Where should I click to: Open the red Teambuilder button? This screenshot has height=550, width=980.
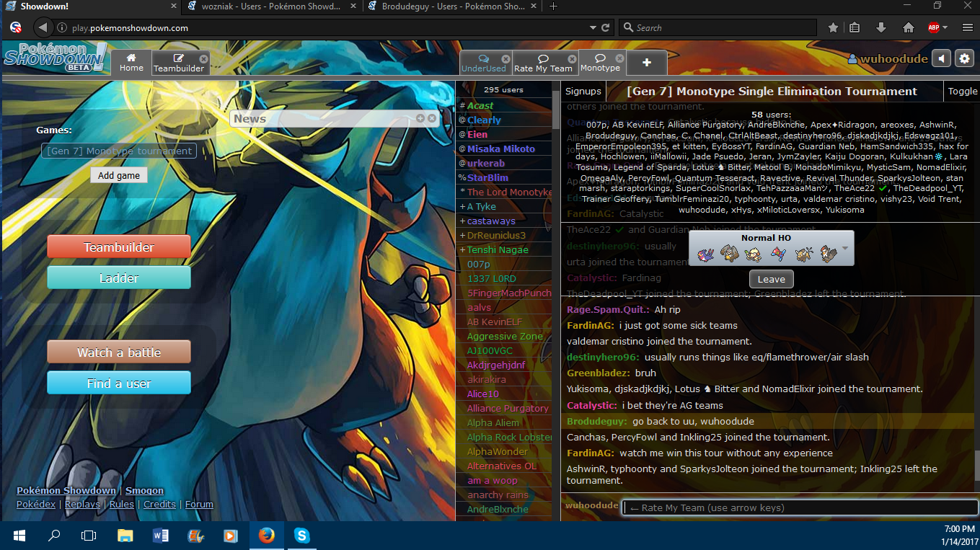tap(119, 247)
